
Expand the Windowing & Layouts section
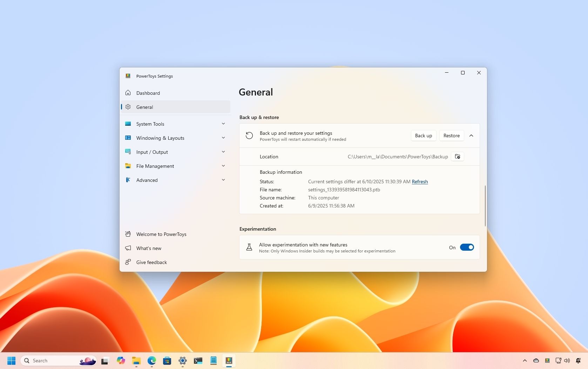223,138
